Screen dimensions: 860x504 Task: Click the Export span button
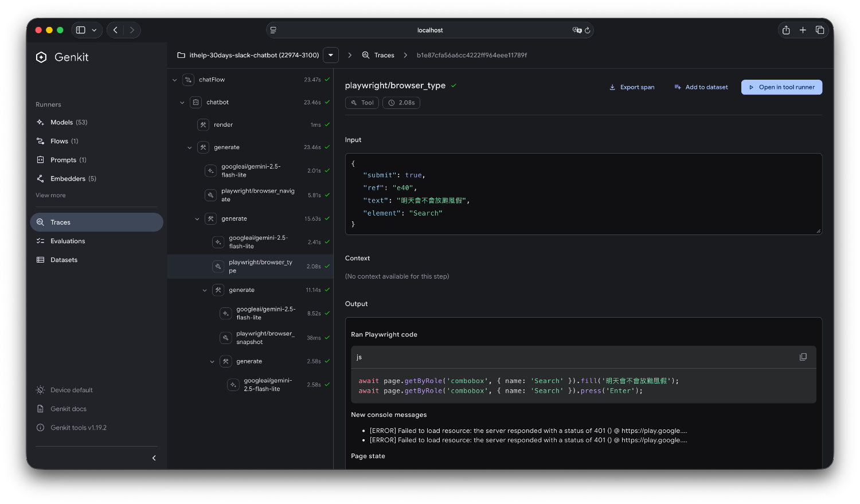pyautogui.click(x=632, y=87)
